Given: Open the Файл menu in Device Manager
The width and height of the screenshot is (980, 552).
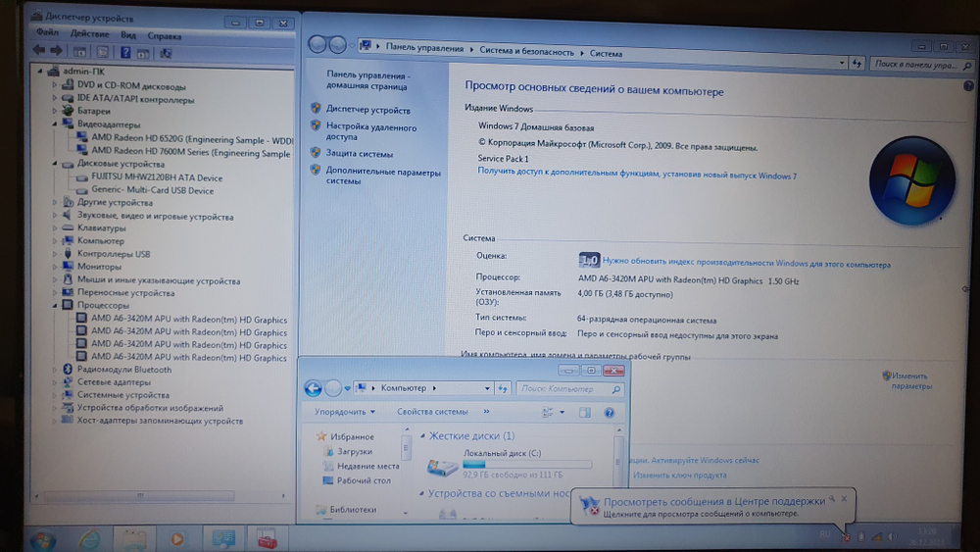Looking at the screenshot, I should [x=47, y=32].
